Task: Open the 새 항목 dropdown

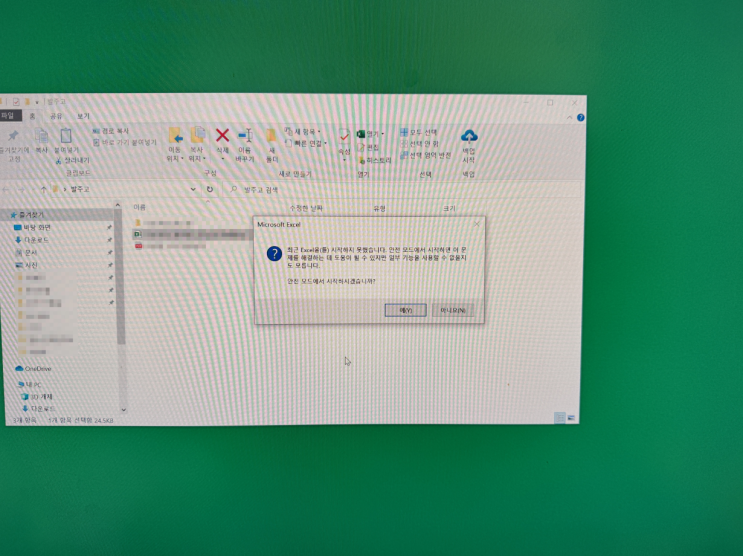Action: point(303,131)
